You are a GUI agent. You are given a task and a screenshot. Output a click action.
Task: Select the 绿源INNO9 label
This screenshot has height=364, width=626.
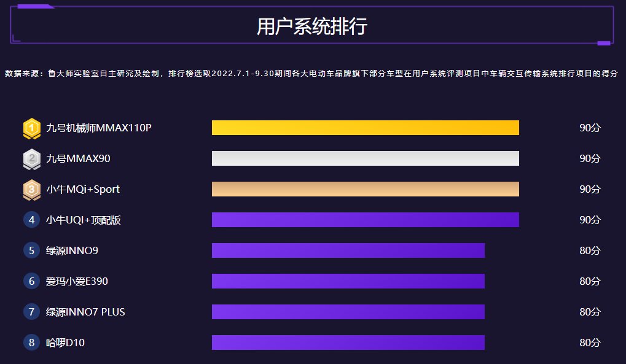pyautogui.click(x=72, y=250)
